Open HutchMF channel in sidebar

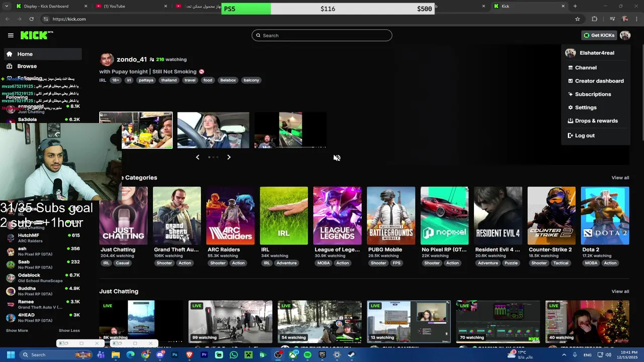click(43, 238)
